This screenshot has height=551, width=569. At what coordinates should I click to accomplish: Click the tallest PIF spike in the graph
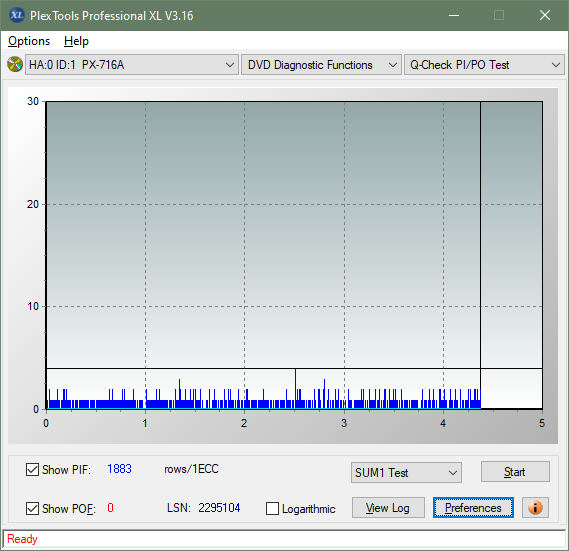tap(295, 388)
